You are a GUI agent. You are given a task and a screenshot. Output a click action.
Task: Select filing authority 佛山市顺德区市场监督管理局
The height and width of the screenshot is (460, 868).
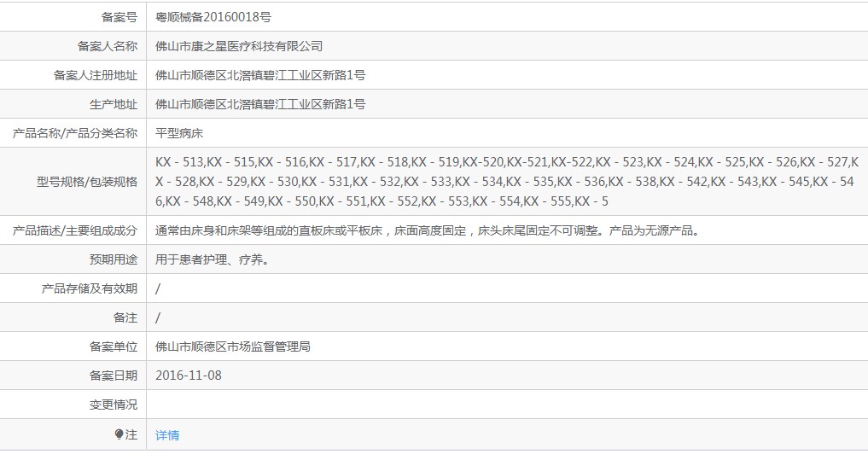(x=232, y=346)
